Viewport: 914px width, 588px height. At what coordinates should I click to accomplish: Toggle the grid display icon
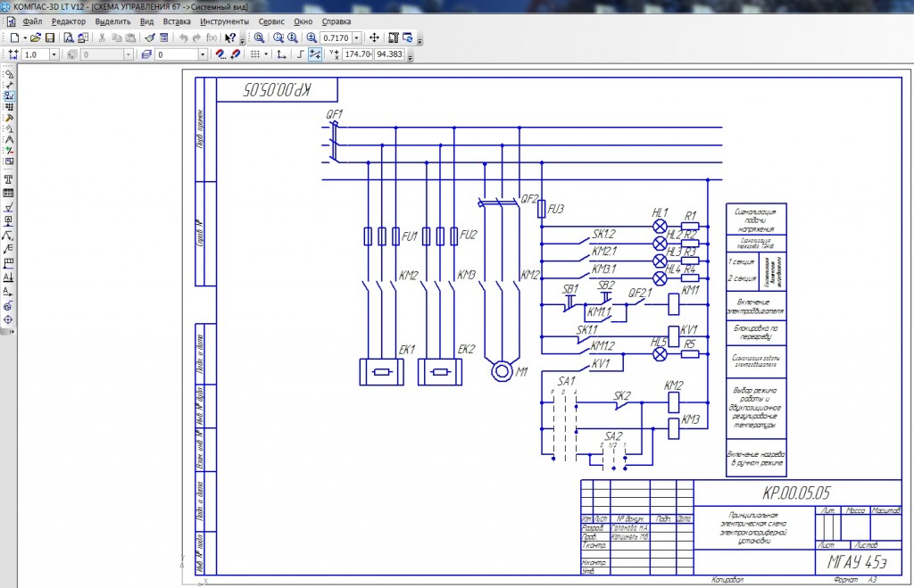point(254,54)
